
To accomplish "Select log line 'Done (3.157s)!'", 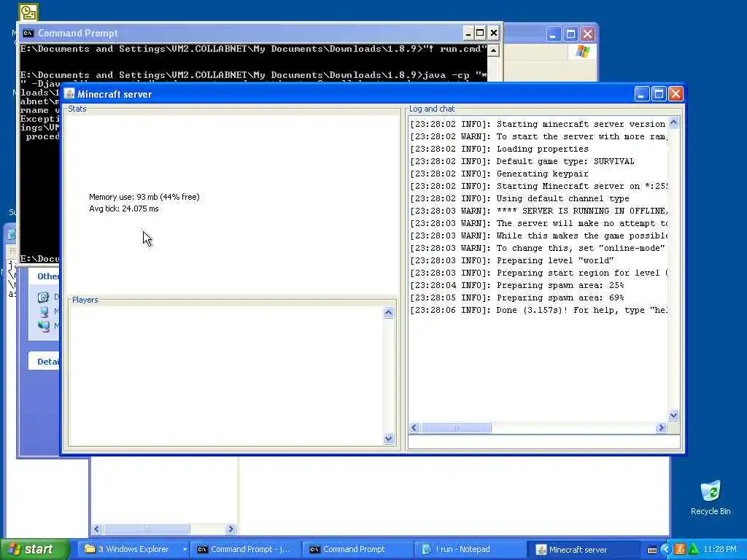I will (538, 310).
